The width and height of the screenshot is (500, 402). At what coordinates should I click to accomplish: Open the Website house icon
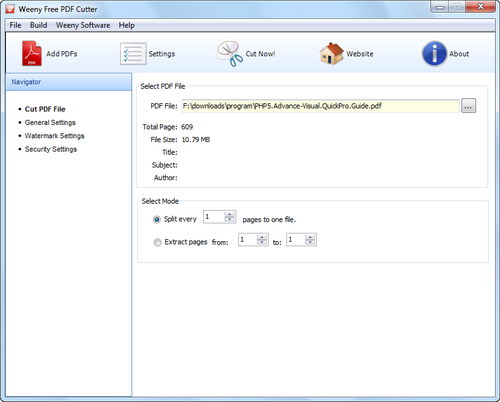coord(331,53)
